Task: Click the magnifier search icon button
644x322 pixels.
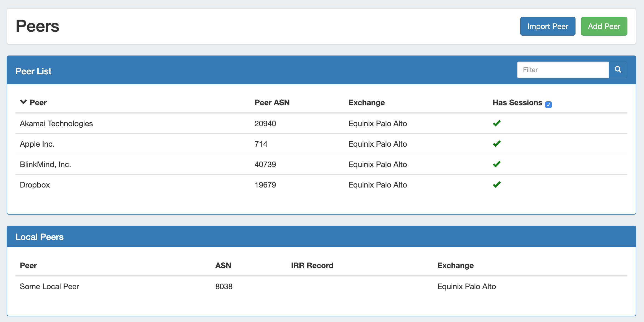Action: (618, 70)
